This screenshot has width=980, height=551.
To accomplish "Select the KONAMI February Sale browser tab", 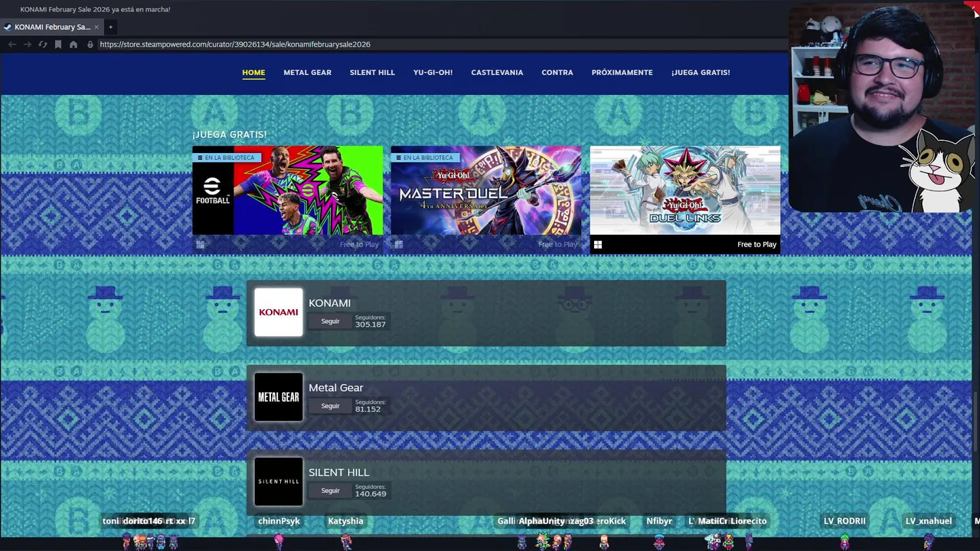I will pyautogui.click(x=52, y=27).
